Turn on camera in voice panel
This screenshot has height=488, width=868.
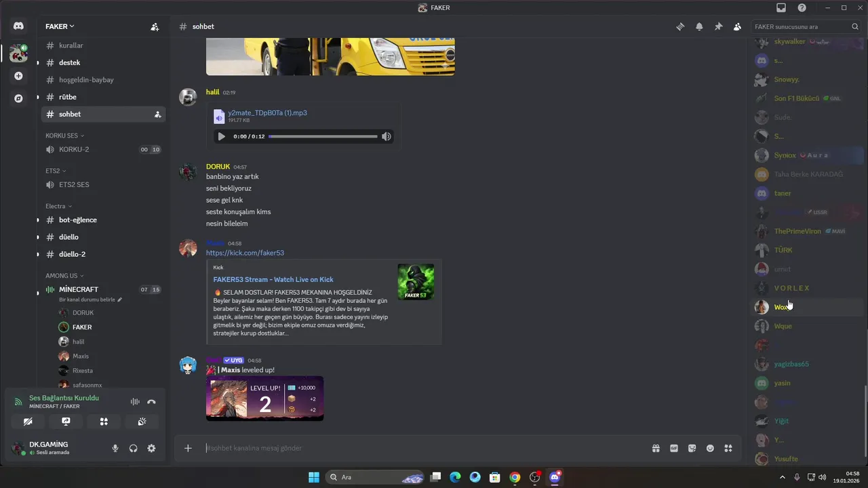[x=28, y=421]
